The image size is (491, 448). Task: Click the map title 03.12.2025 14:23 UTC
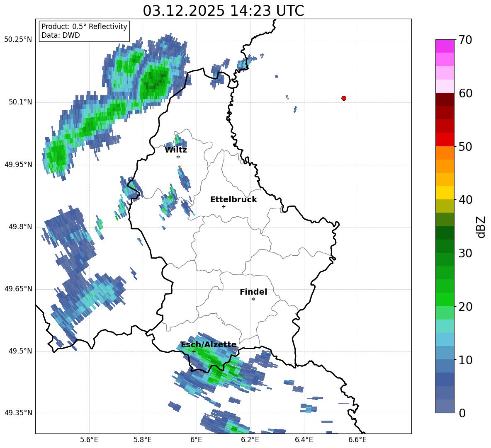pos(224,11)
